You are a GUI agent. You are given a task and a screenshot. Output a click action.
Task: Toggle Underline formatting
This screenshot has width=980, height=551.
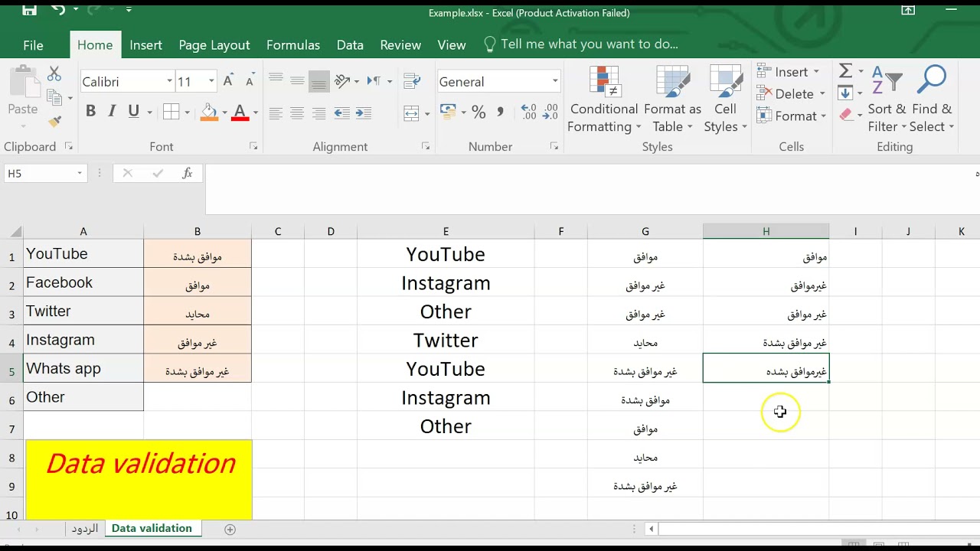[134, 112]
